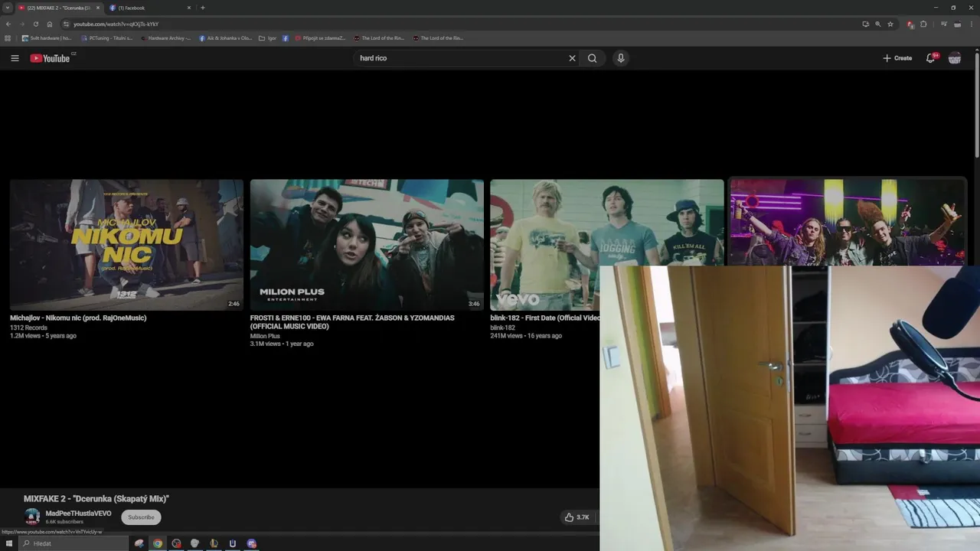Open the YouTube guide hamburger menu

point(15,58)
